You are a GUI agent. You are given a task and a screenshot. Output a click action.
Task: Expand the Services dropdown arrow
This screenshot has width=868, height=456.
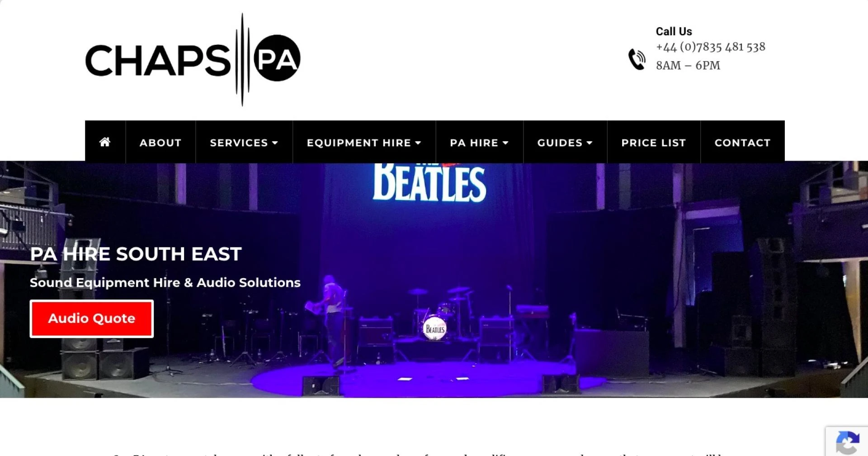pos(275,143)
